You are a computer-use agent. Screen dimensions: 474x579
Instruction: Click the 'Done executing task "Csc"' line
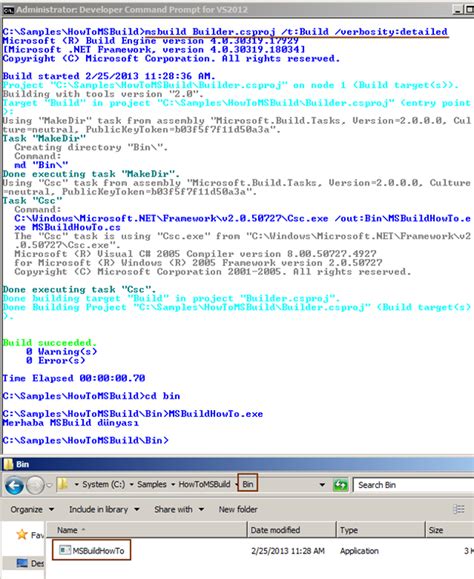point(79,290)
